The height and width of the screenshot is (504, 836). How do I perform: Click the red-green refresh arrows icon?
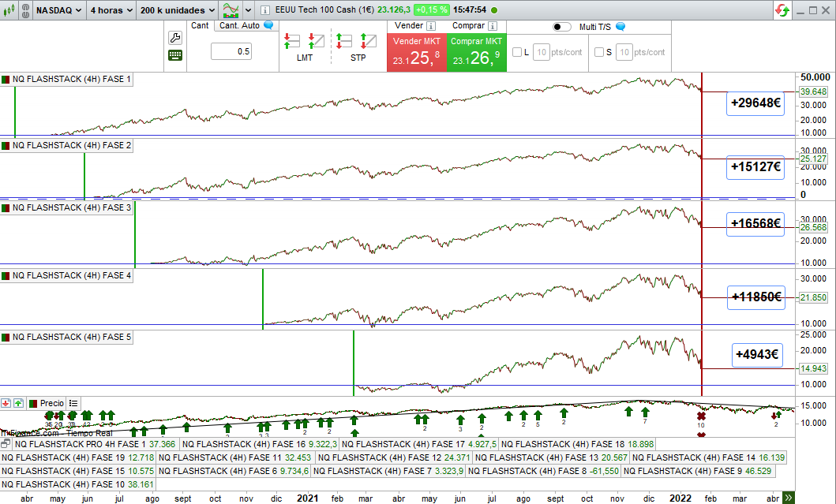click(x=782, y=10)
